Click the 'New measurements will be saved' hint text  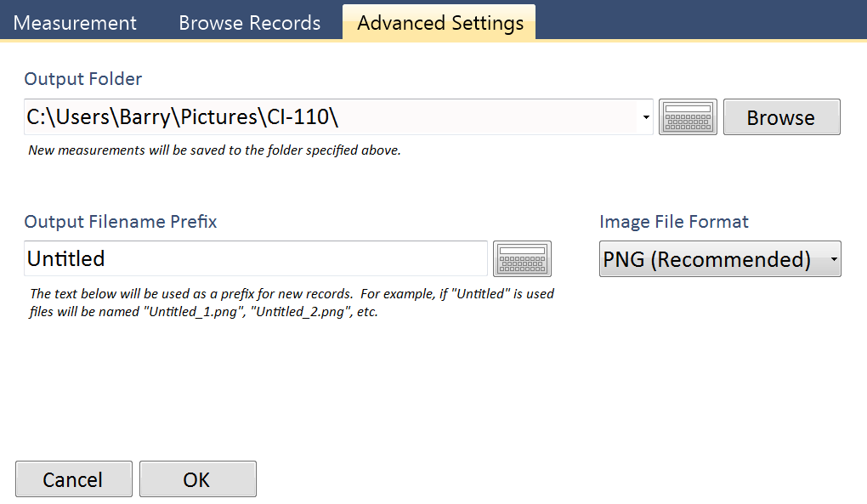click(214, 150)
